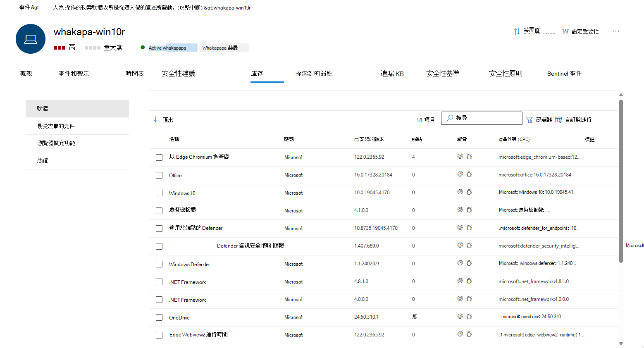644x348 pixels.
Task: Click the target threat icon in the 適用於端點的 Defender row
Action: (x=460, y=228)
